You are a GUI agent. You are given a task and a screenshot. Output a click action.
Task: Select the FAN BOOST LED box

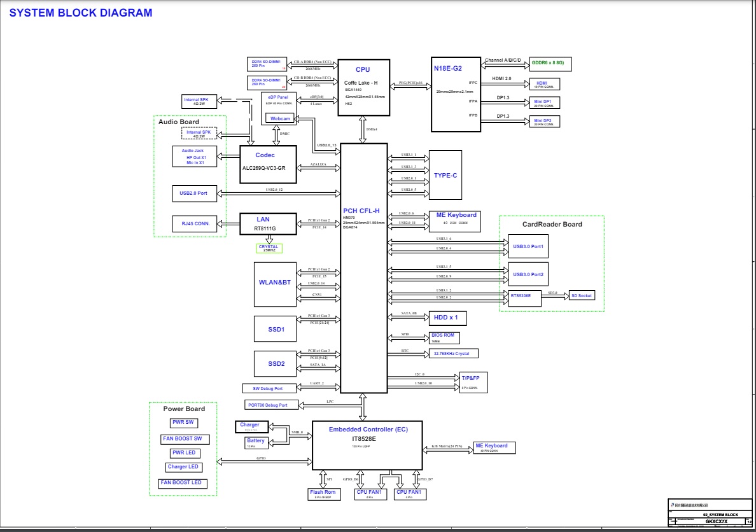tap(183, 484)
